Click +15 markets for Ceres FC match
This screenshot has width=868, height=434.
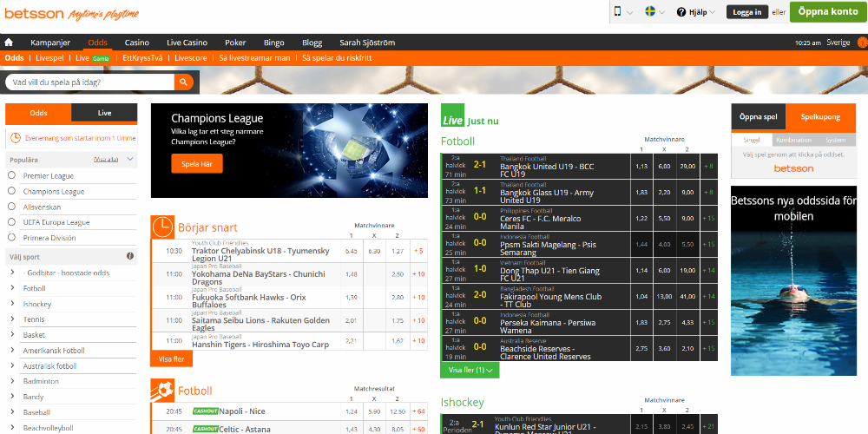(708, 218)
